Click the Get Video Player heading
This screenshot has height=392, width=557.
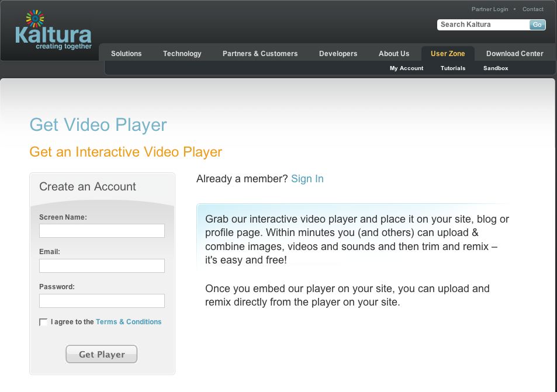[x=98, y=125]
